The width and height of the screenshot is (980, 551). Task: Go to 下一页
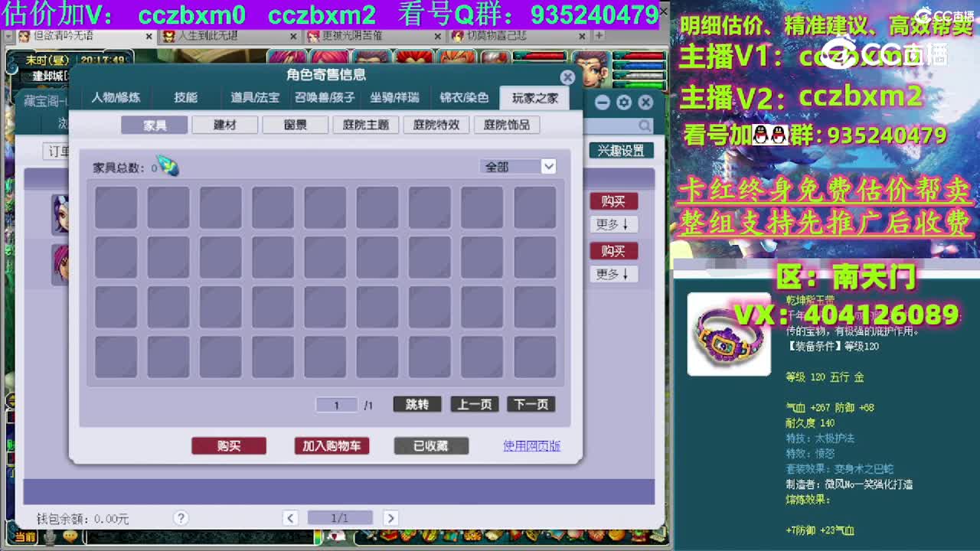[531, 405]
